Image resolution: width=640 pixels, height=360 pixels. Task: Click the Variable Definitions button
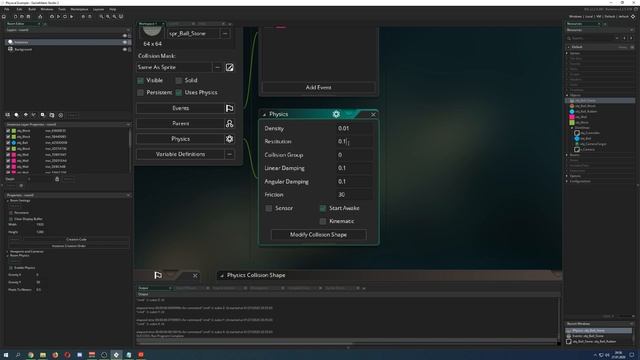[180, 154]
